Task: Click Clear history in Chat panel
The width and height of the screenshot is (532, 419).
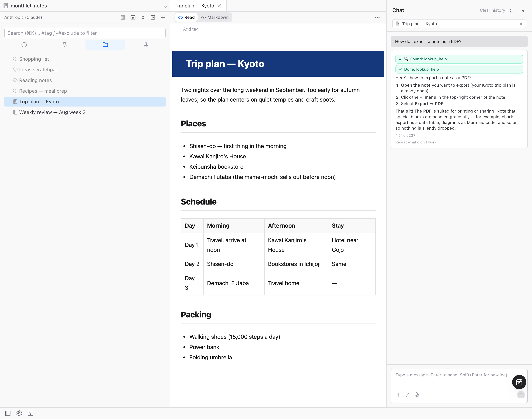Action: tap(492, 10)
